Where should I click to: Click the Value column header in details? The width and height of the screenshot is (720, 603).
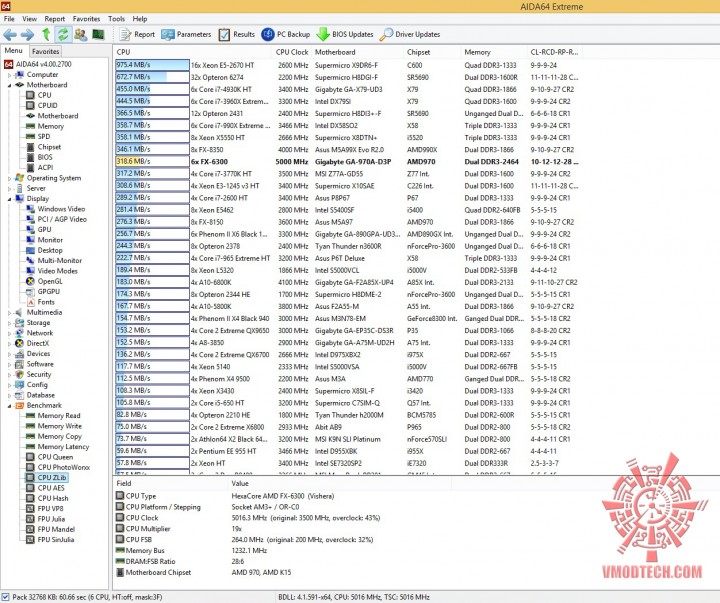point(340,484)
